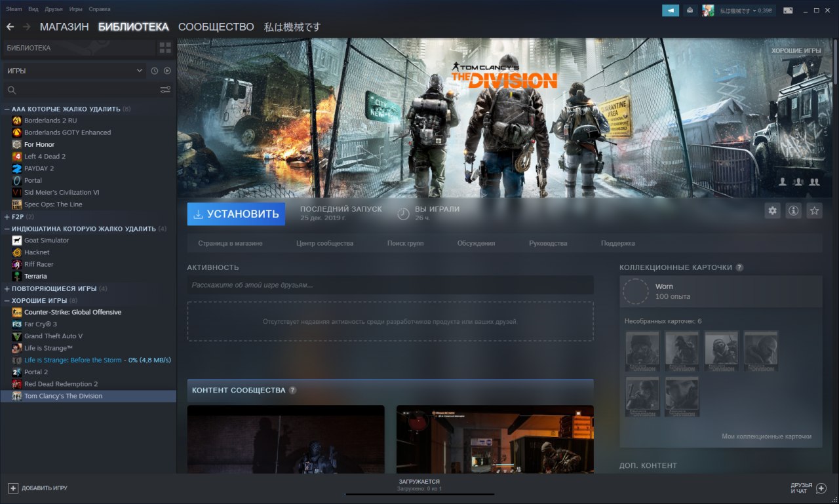Image resolution: width=839 pixels, height=504 pixels.
Task: Click the user avatar picture
Action: 708,10
